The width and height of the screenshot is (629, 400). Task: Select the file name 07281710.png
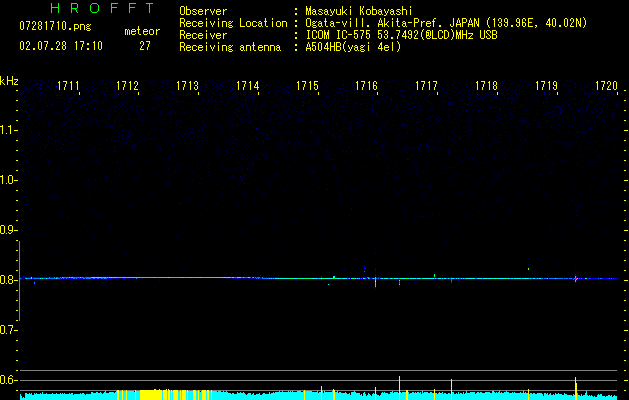pyautogui.click(x=55, y=27)
